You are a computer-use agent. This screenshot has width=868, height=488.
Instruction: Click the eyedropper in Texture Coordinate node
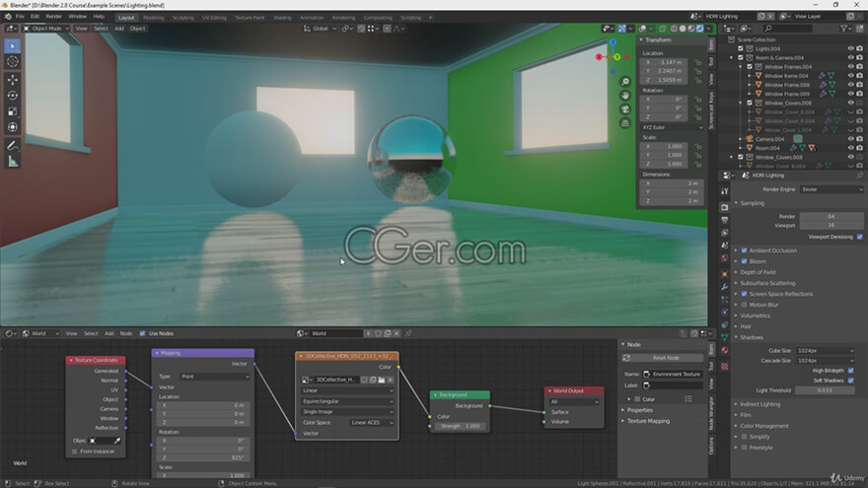coord(116,441)
